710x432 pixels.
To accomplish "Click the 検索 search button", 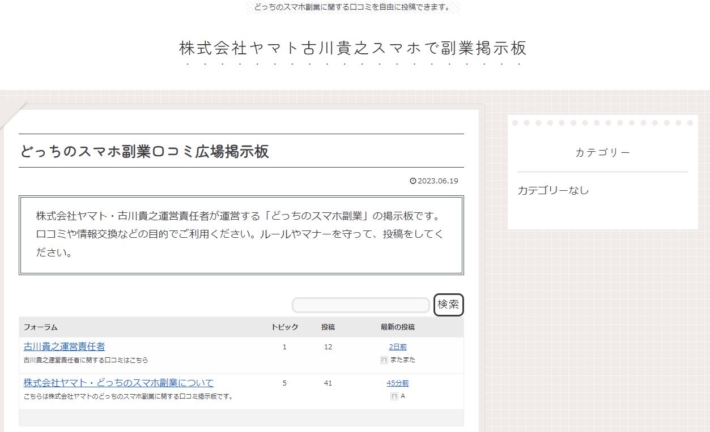I will click(x=448, y=305).
